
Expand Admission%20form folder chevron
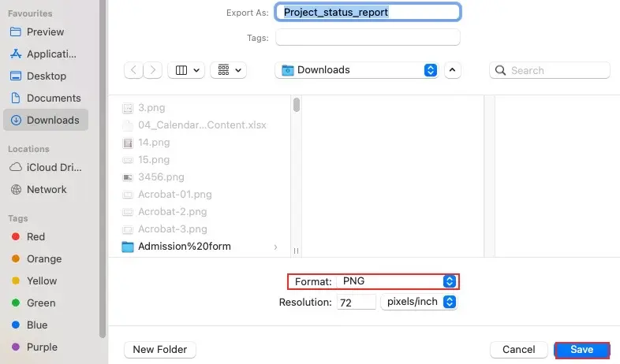[x=275, y=247]
